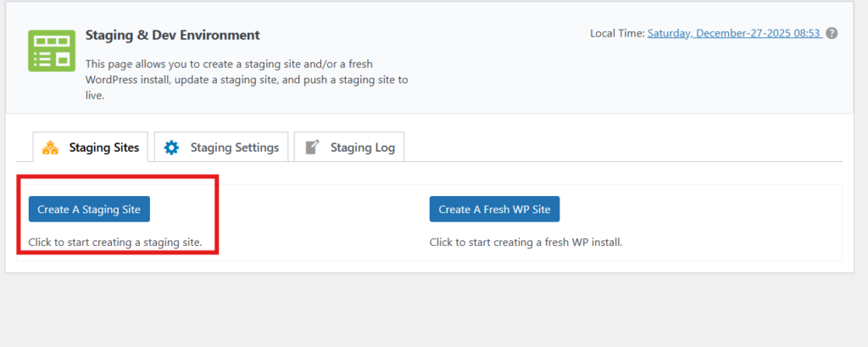Open the Saturday, December-27-2025 local time link
868x347 pixels.
click(734, 34)
